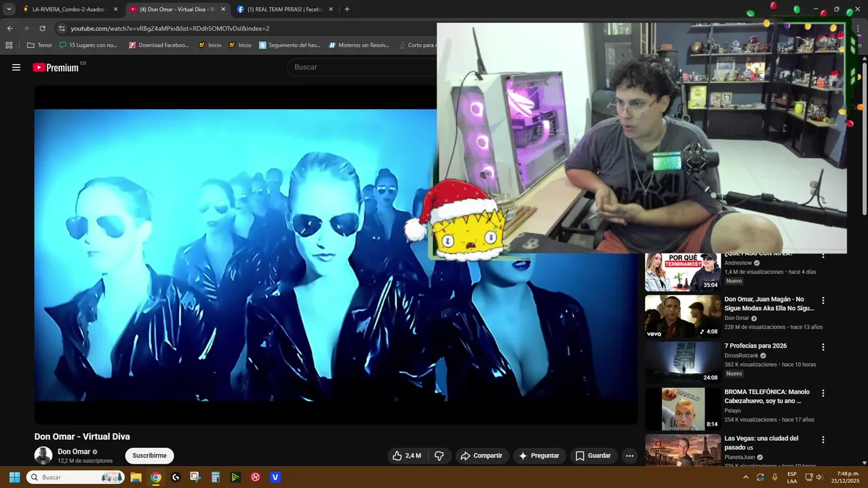Switch to REAL TEAM PRRAS Facebook tab
The width and height of the screenshot is (868, 488).
285,9
